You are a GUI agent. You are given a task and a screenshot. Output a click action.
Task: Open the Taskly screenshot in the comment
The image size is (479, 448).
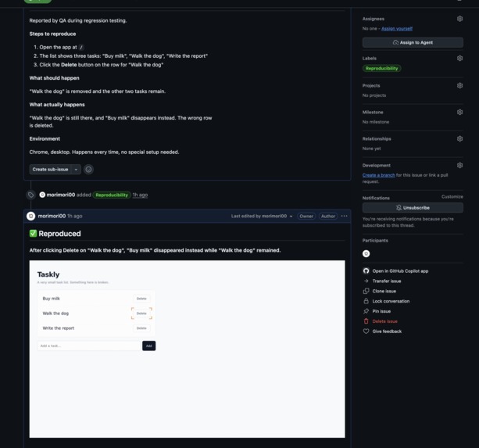click(x=187, y=349)
